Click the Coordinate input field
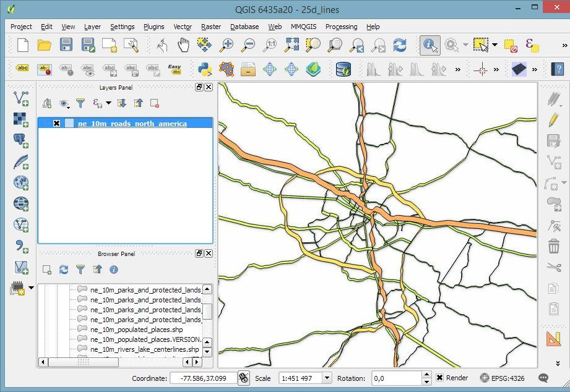Image resolution: width=570 pixels, height=392 pixels. click(x=202, y=378)
